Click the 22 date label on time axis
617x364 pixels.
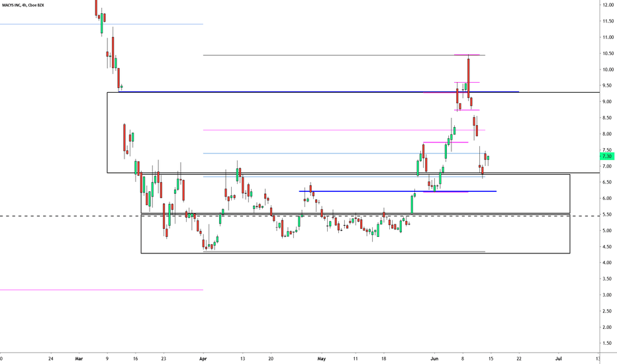coord(519,359)
